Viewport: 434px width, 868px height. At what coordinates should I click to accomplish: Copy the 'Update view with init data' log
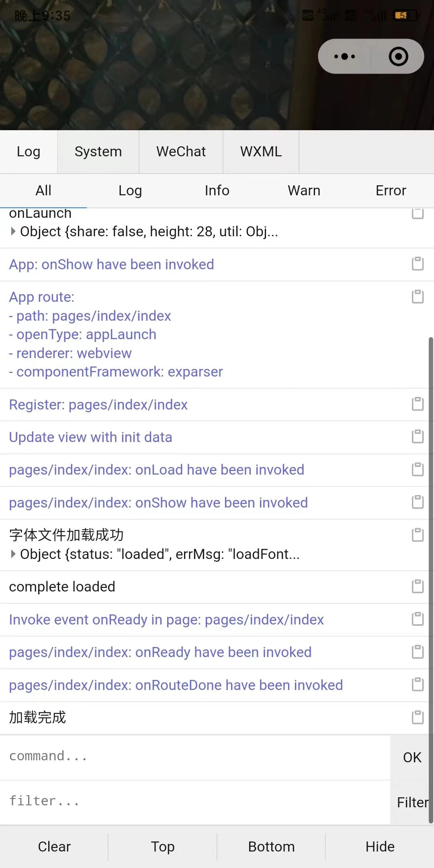(x=418, y=437)
